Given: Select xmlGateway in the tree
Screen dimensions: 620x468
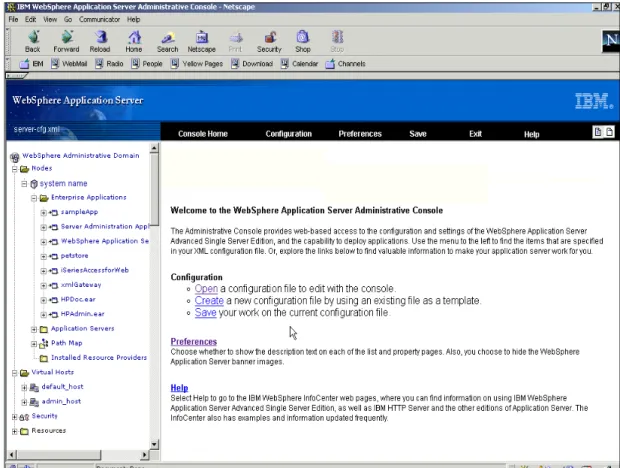Looking at the screenshot, I should [x=81, y=285].
